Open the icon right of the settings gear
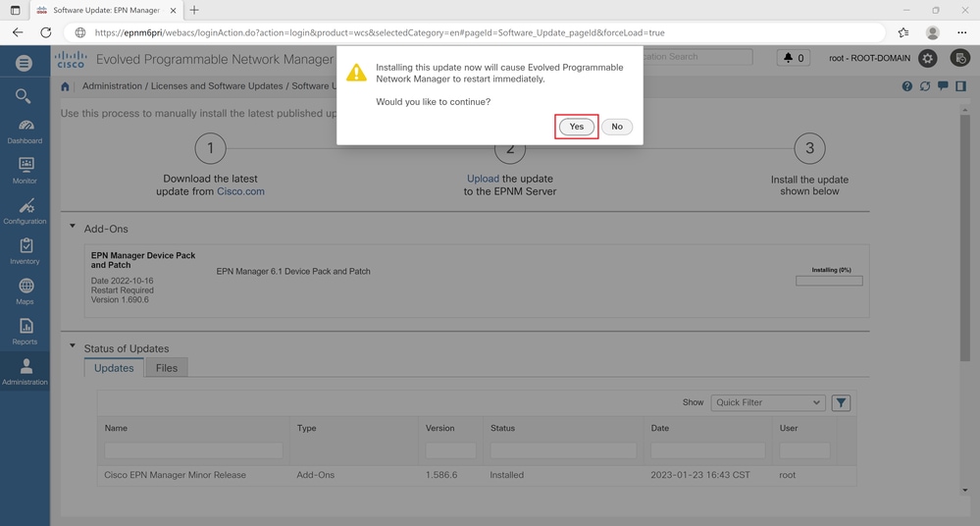The width and height of the screenshot is (980, 526). point(960,58)
